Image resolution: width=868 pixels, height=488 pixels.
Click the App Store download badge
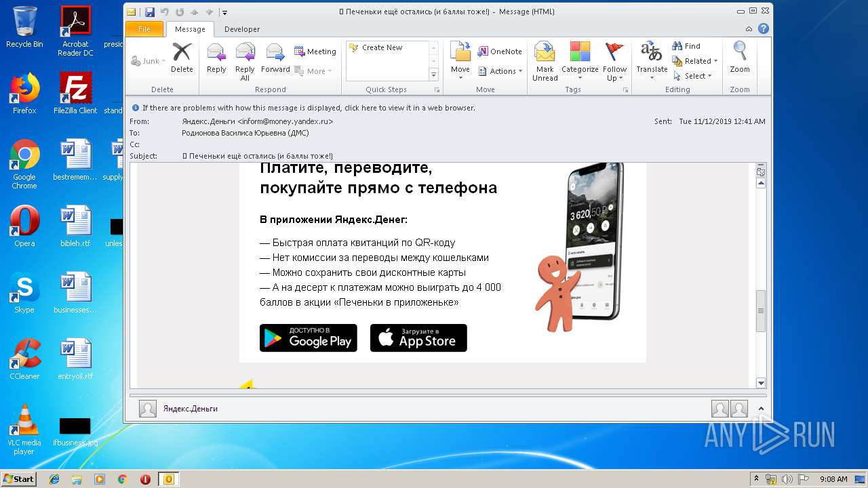[418, 338]
